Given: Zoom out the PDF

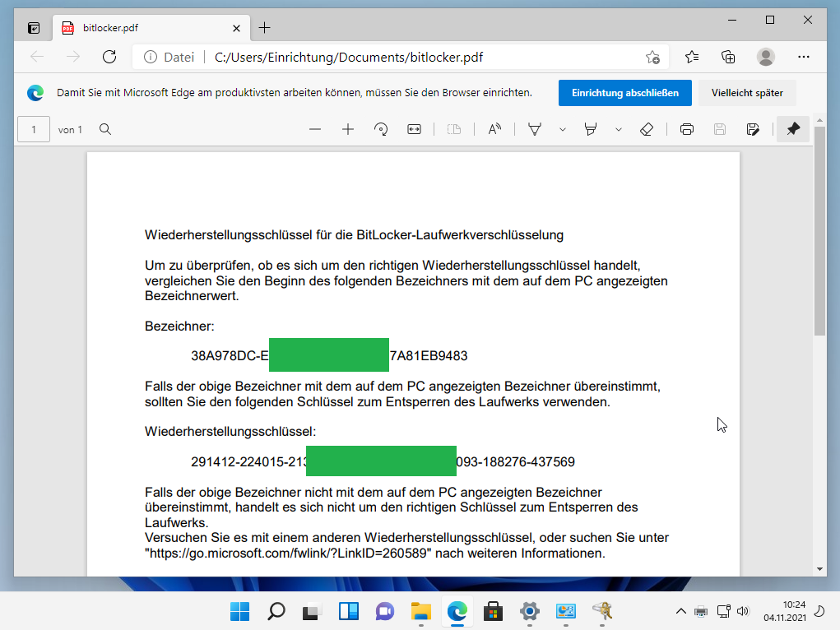Looking at the screenshot, I should click(x=315, y=129).
